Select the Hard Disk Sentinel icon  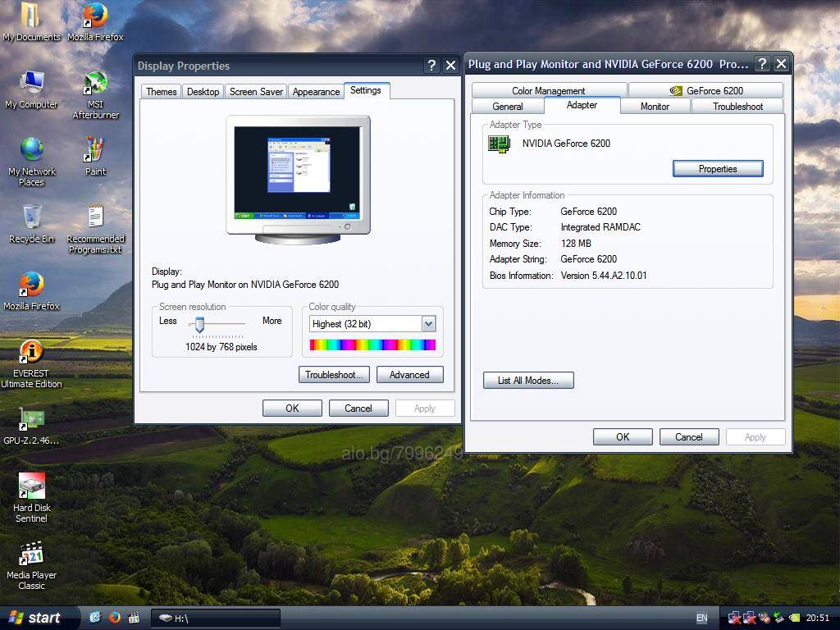[x=31, y=487]
